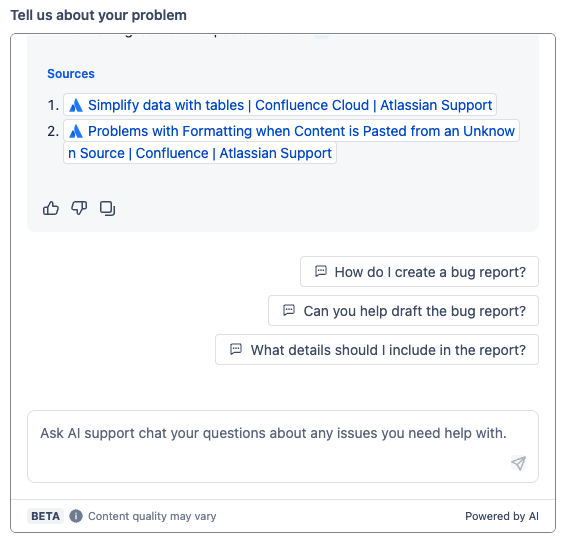Select 'How do I create a bug report?' suggestion
Screen dimensions: 567x540
(x=419, y=272)
